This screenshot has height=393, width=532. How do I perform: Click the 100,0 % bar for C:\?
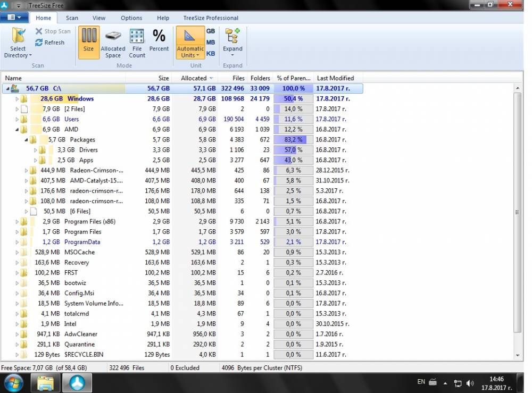click(294, 88)
